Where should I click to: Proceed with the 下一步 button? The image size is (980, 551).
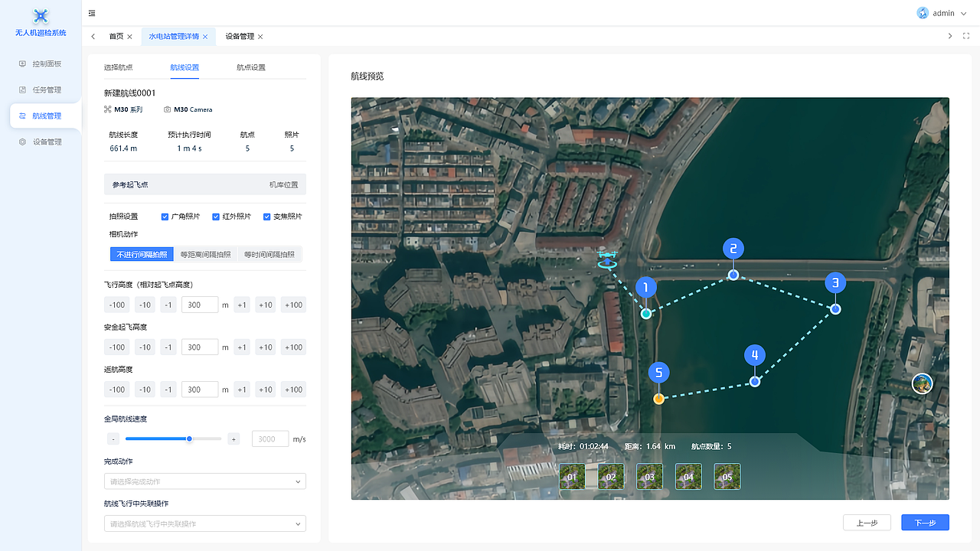click(925, 523)
